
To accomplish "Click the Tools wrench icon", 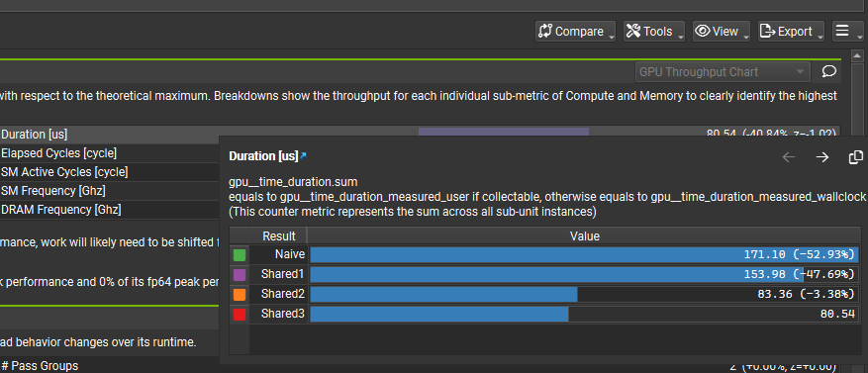I will click(x=633, y=31).
